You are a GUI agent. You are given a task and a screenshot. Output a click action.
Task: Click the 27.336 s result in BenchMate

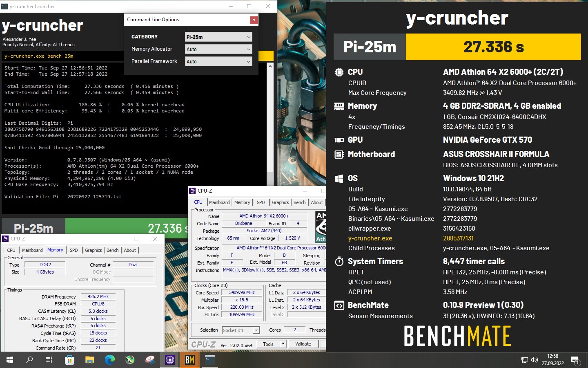click(x=493, y=47)
